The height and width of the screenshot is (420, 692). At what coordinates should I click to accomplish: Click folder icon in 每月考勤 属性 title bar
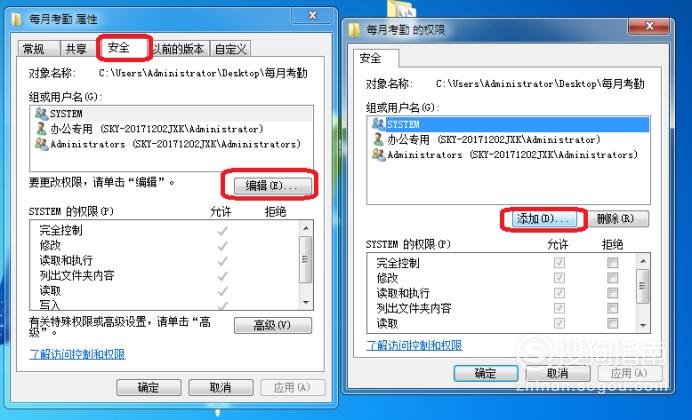(17, 19)
